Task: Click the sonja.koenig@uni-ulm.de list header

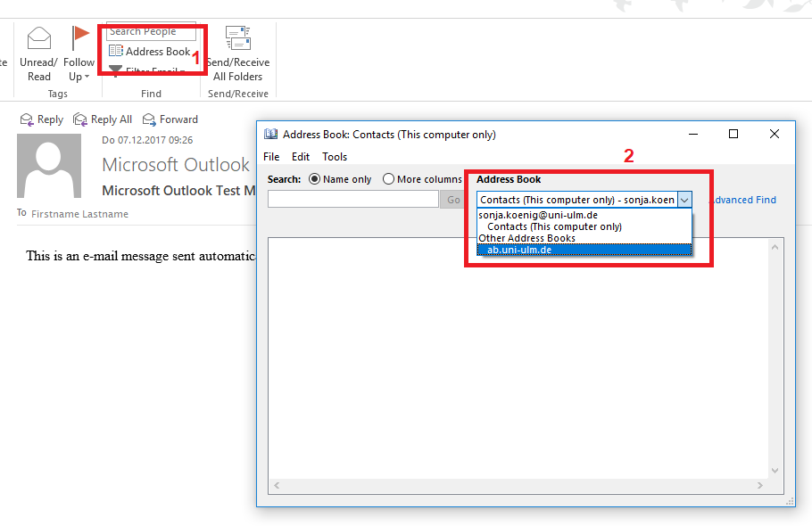Action: 538,215
